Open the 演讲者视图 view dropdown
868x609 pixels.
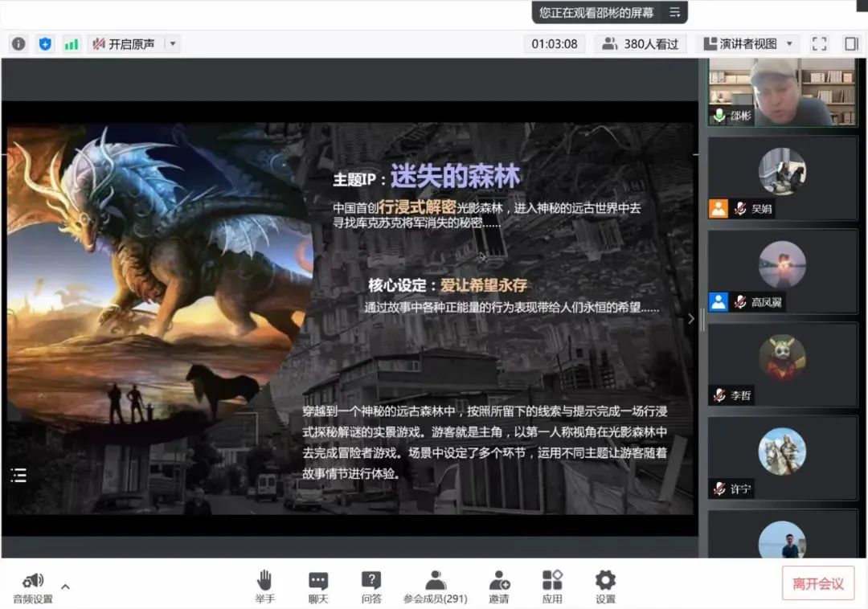(748, 44)
